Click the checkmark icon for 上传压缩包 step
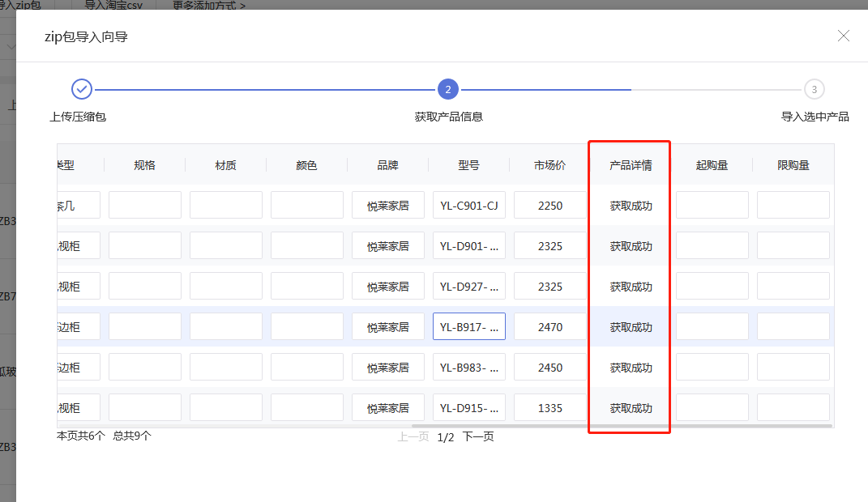The width and height of the screenshot is (868, 502). click(x=82, y=89)
